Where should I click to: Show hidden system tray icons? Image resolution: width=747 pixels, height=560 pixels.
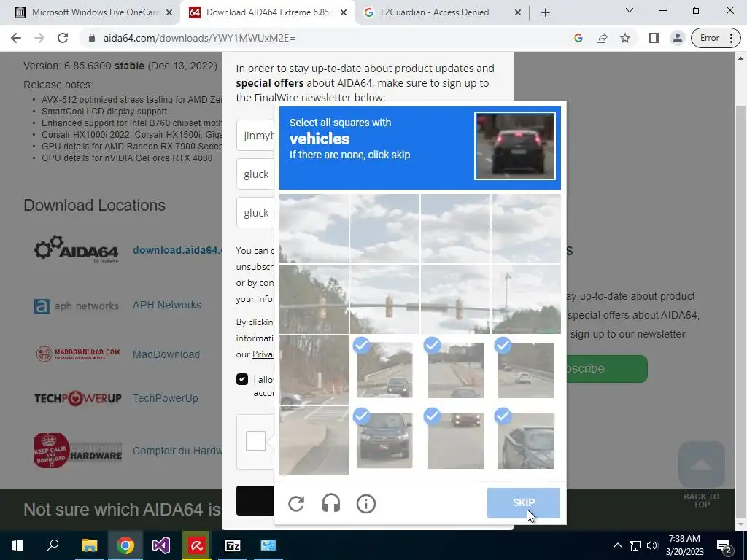pyautogui.click(x=617, y=545)
